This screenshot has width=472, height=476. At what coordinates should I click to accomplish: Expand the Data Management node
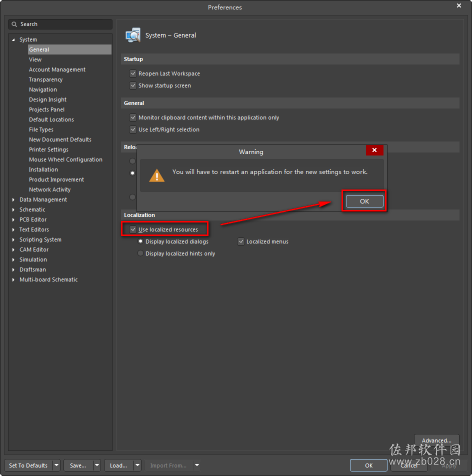pyautogui.click(x=13, y=200)
